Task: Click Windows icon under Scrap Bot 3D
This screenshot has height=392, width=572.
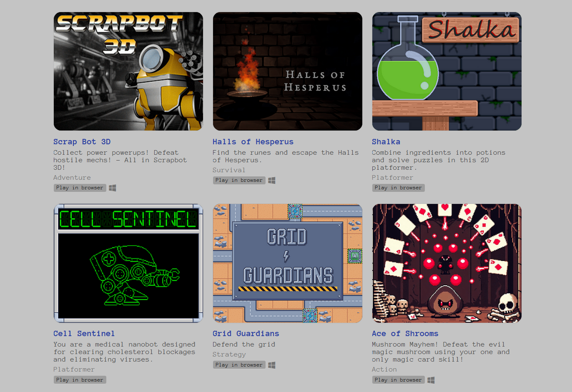Action: click(113, 188)
